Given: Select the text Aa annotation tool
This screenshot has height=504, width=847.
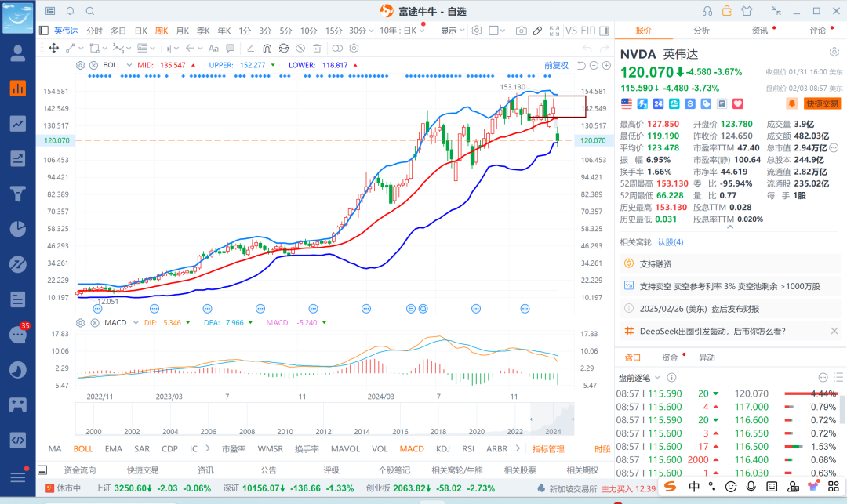Looking at the screenshot, I should coord(213,49).
